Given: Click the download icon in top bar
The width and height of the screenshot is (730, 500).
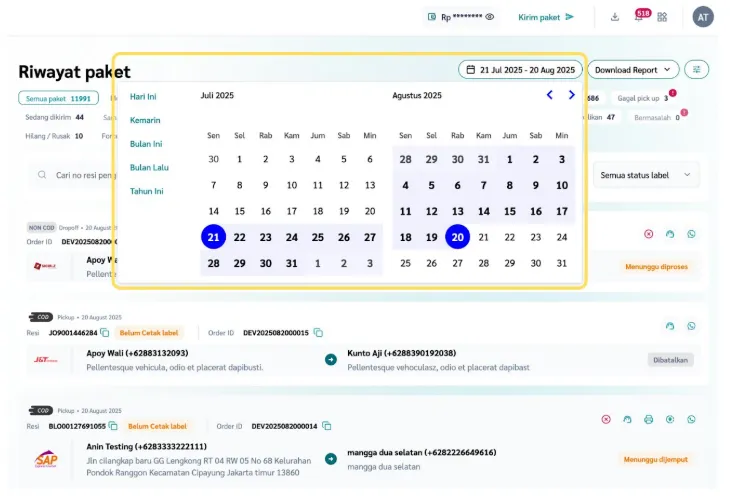Looking at the screenshot, I should coord(614,17).
